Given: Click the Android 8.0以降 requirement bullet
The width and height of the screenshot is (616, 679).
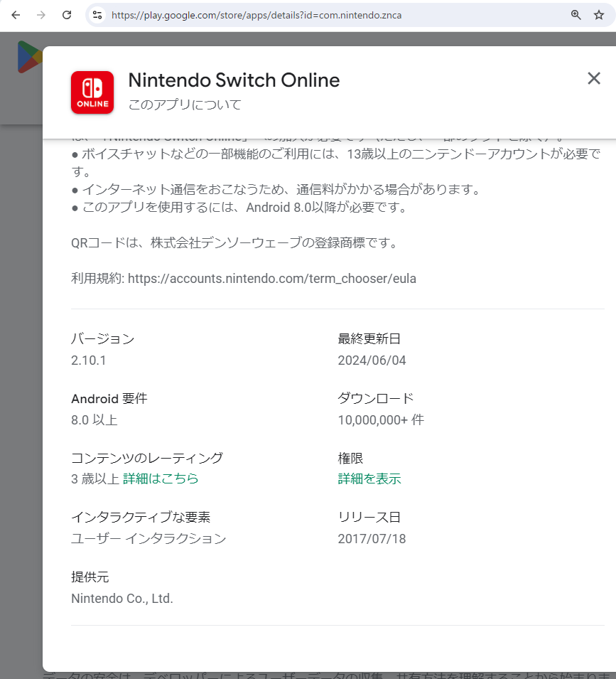Looking at the screenshot, I should click(x=239, y=208).
